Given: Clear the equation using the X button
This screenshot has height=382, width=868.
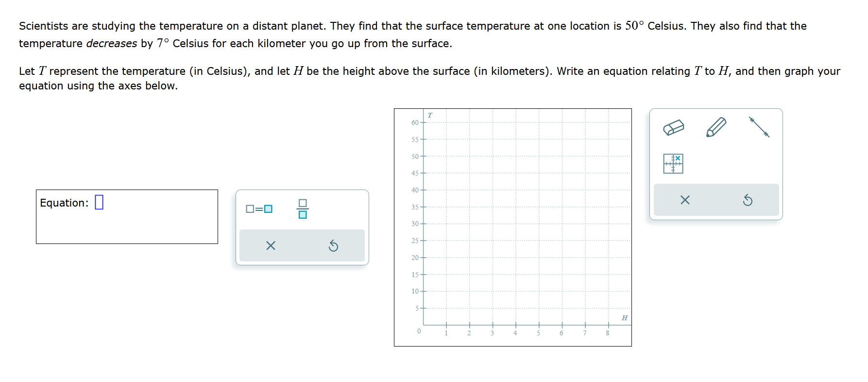Looking at the screenshot, I should 271,245.
